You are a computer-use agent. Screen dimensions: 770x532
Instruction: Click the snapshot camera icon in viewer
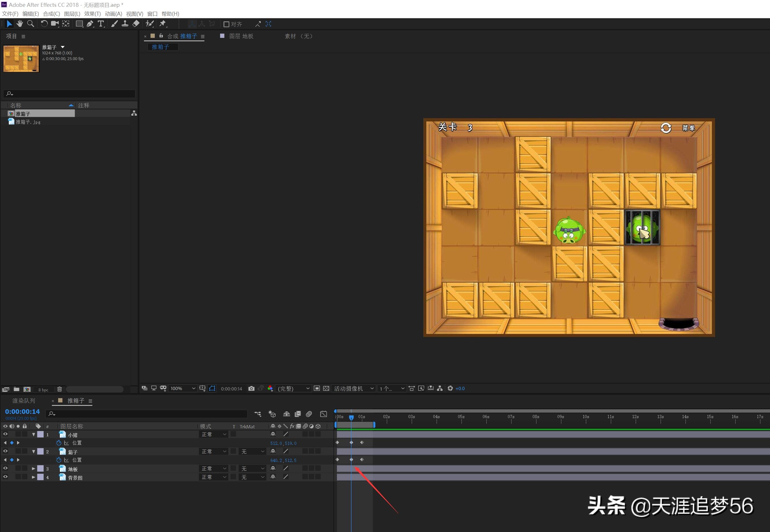251,388
